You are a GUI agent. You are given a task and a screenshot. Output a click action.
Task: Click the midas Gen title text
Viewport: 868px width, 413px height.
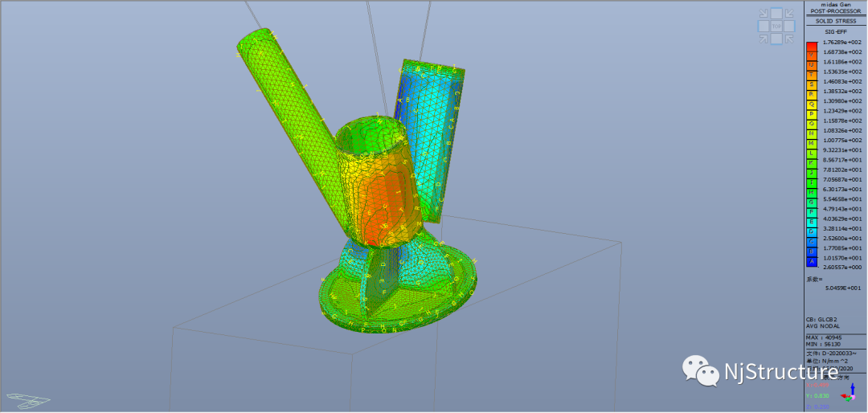pyautogui.click(x=835, y=5)
